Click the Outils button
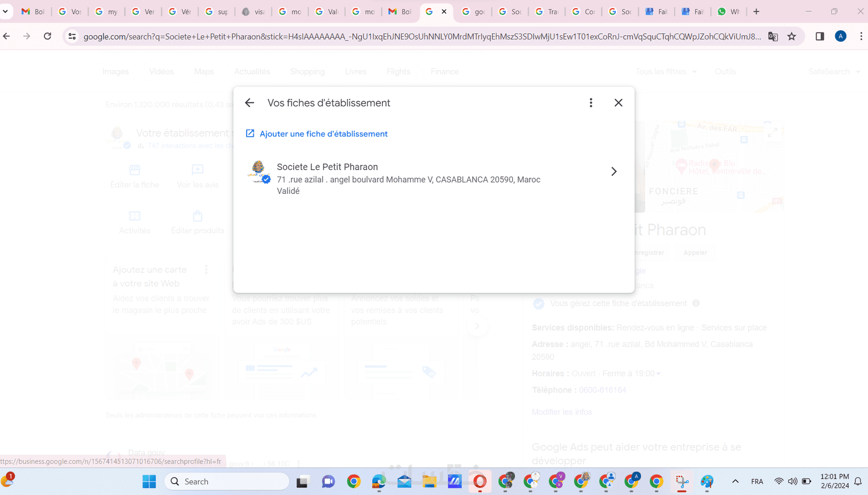868x495 pixels. click(725, 71)
